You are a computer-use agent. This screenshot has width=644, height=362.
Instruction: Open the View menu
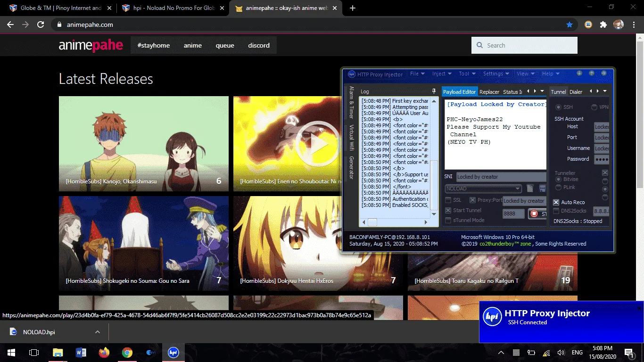[526, 74]
